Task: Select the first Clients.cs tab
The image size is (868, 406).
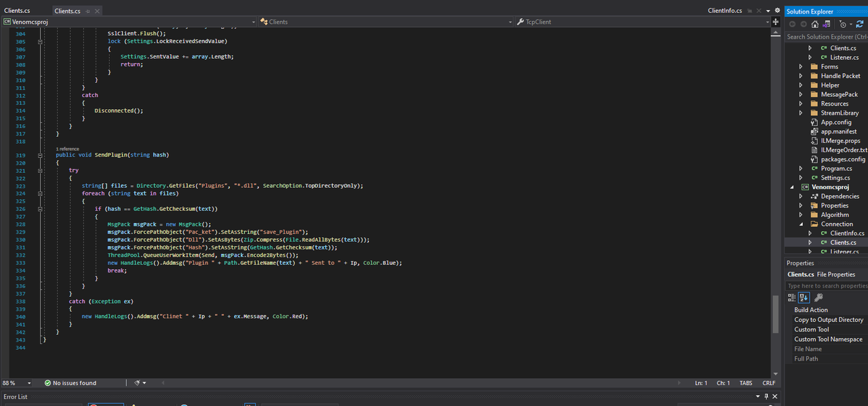Action: (17, 11)
